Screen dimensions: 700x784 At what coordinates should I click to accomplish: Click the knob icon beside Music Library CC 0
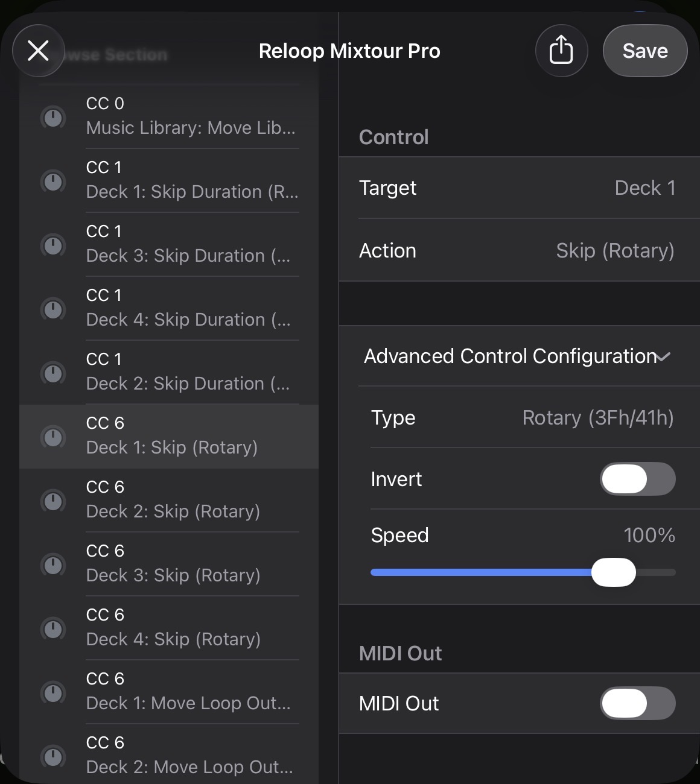coord(53,117)
